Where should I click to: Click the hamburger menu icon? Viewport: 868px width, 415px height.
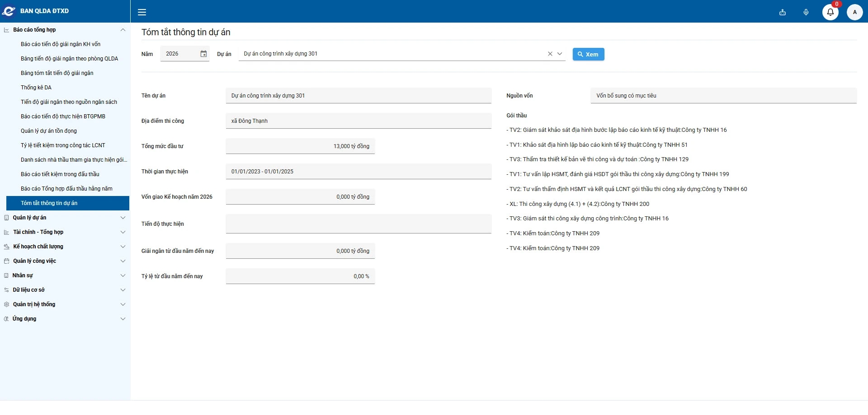pyautogui.click(x=142, y=12)
